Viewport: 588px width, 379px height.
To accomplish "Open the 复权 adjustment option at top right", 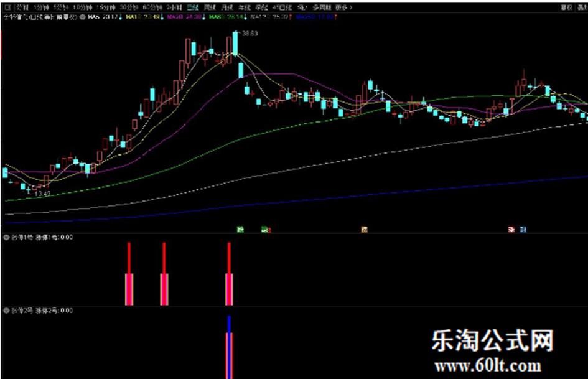I will pos(567,7).
